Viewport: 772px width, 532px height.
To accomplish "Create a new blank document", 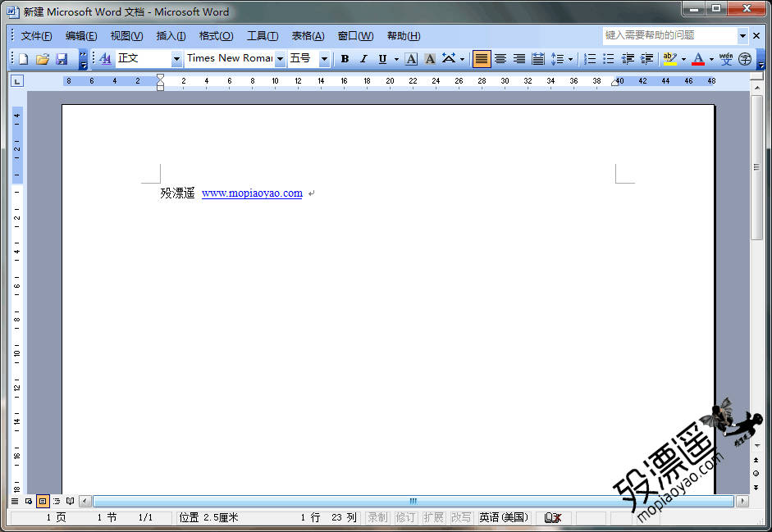I will [x=23, y=59].
